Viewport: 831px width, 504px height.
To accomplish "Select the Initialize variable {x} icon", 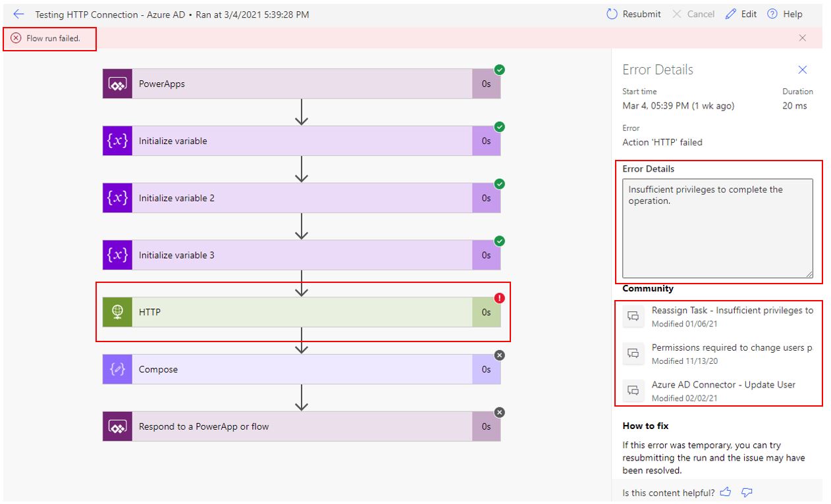I will [x=117, y=140].
